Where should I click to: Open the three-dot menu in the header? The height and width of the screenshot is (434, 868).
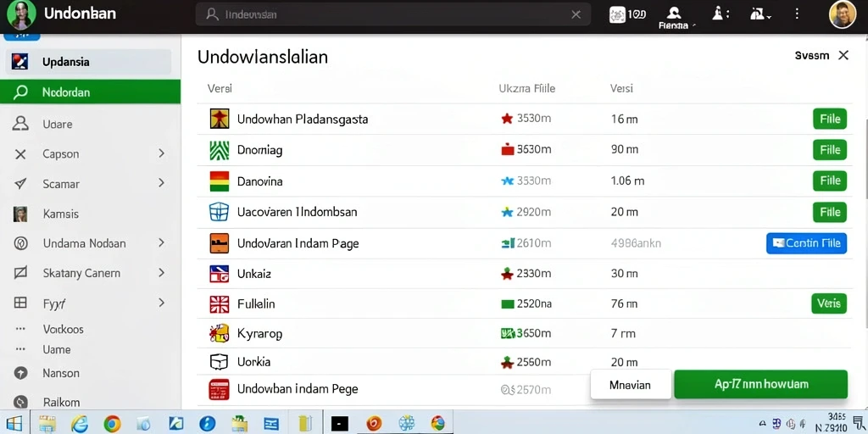click(x=797, y=14)
